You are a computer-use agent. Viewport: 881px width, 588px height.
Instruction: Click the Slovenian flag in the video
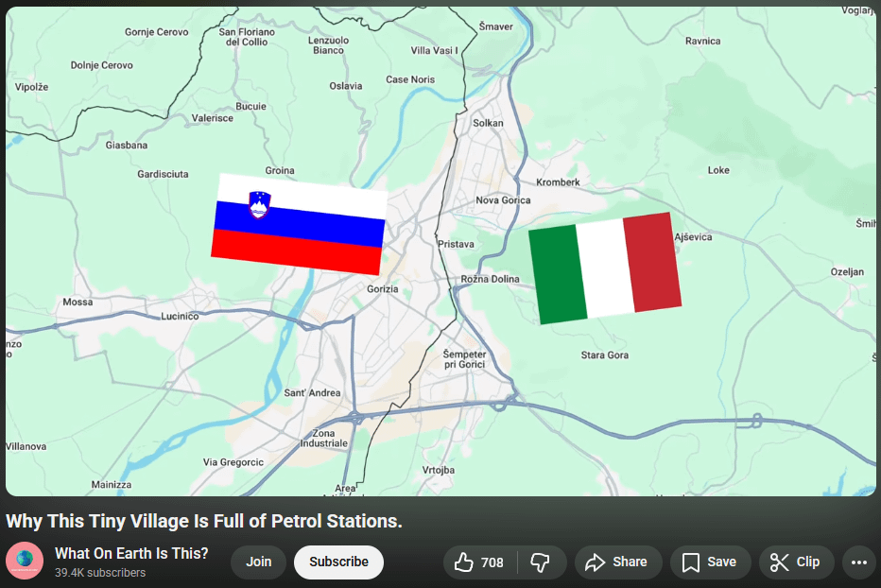coord(299,224)
